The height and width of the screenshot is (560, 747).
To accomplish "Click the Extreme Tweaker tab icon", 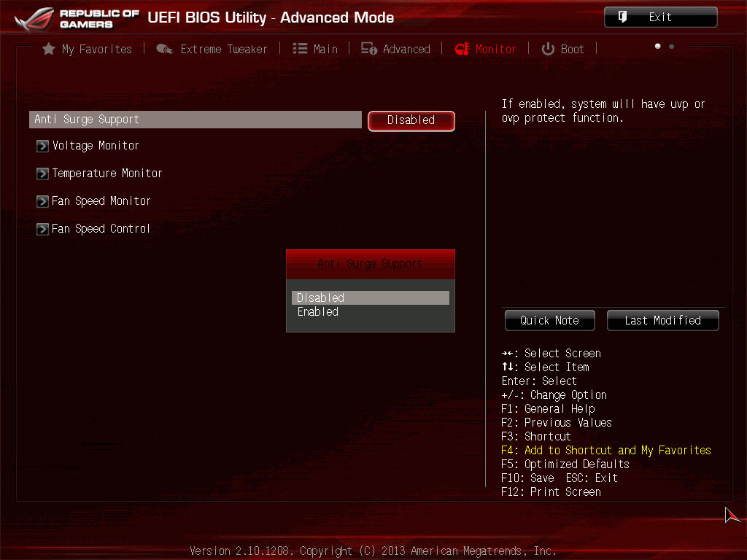I will (x=165, y=49).
